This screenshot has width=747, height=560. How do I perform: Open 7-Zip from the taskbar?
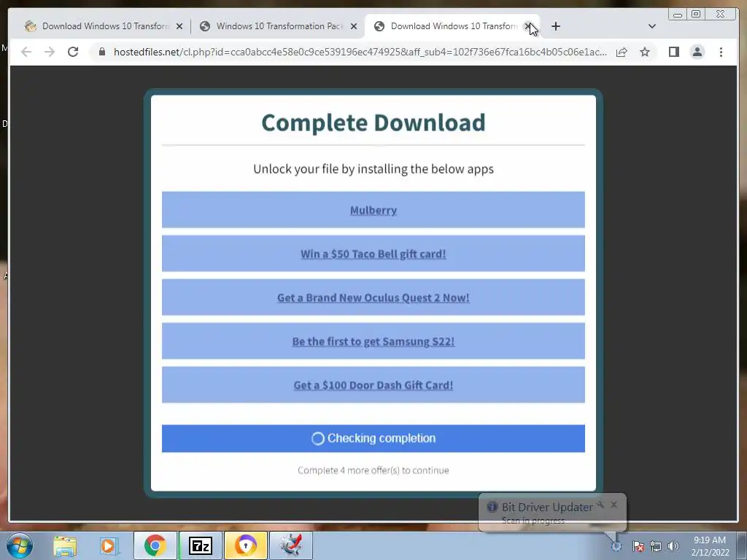(200, 545)
